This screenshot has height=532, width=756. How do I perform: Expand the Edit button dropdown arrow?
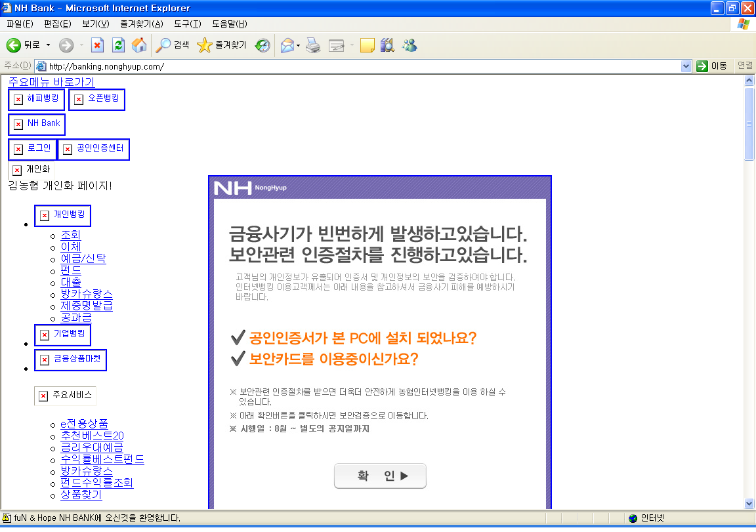tap(352, 45)
